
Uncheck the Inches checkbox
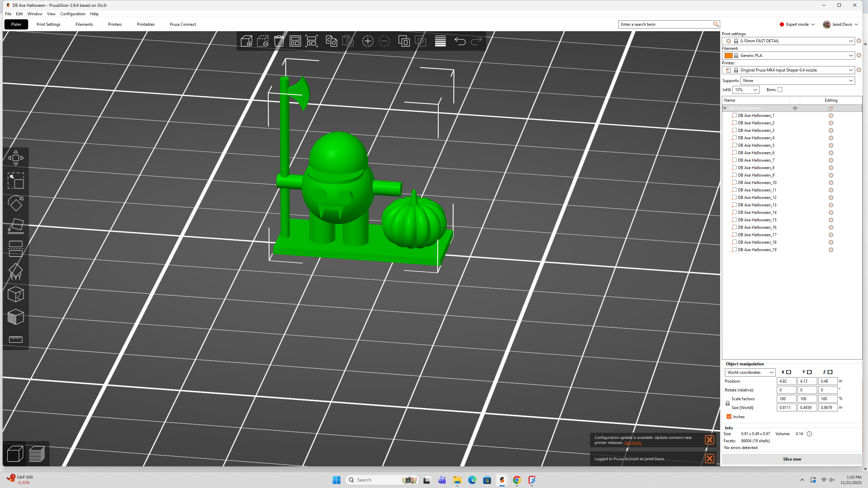(x=729, y=417)
